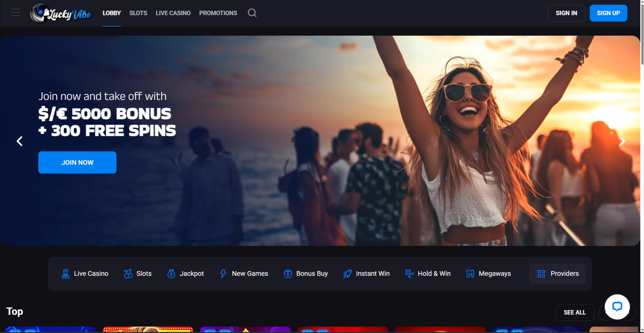Image resolution: width=644 pixels, height=333 pixels.
Task: Open the live chat bubble
Action: [x=617, y=307]
